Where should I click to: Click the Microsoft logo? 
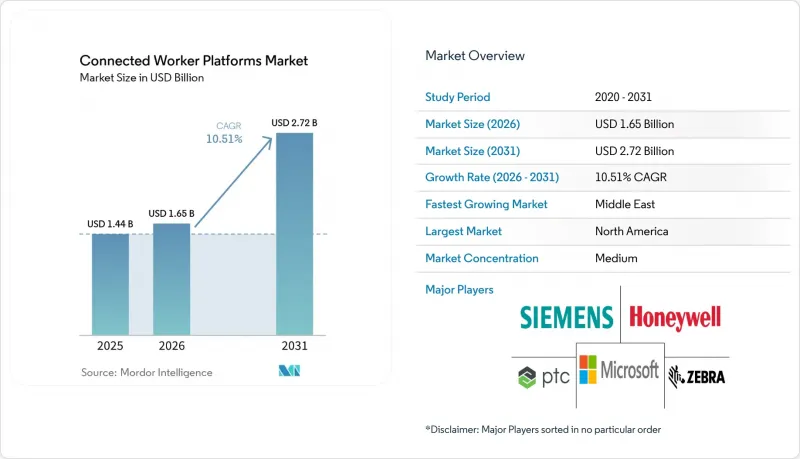(x=619, y=370)
